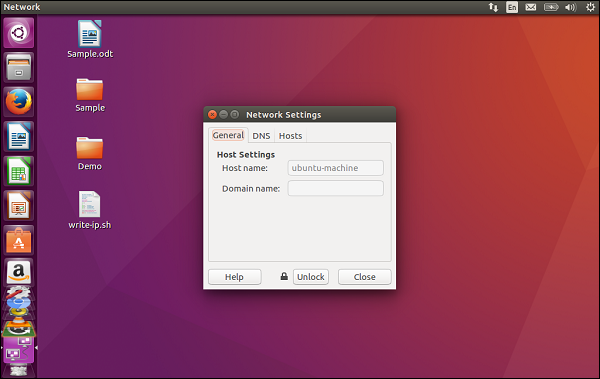Click the Close button in Network Settings
This screenshot has height=379, width=600.
click(x=365, y=277)
